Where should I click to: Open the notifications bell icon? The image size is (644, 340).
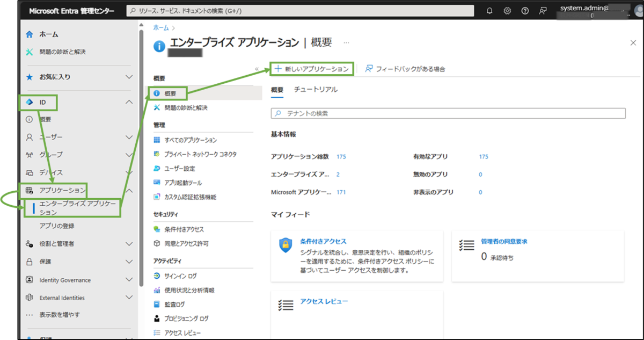click(489, 11)
